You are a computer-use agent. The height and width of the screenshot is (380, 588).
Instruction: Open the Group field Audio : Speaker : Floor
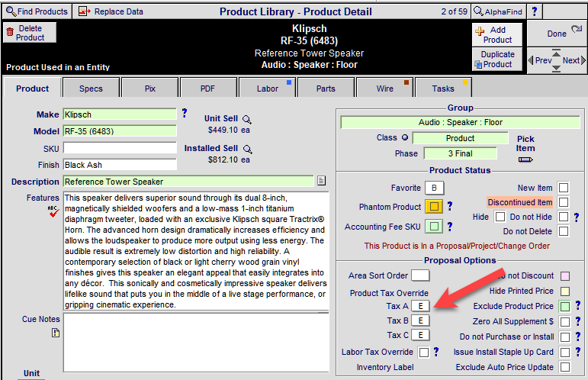click(460, 122)
